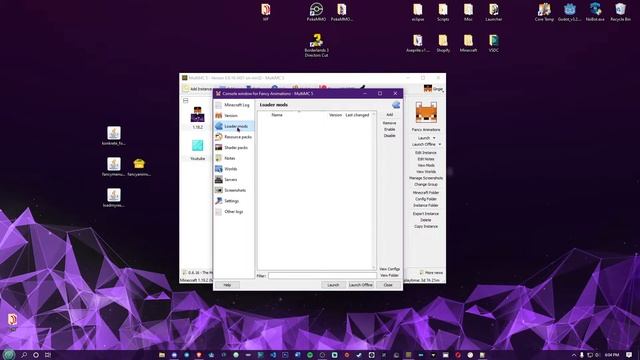Click the Fancy Animations fox instance icon
The width and height of the screenshot is (640, 360).
(426, 113)
